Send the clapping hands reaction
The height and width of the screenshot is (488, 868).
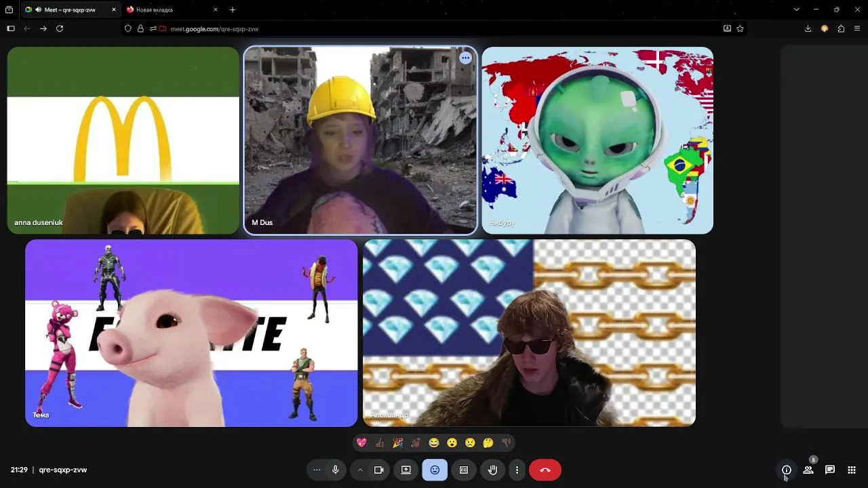(x=416, y=443)
